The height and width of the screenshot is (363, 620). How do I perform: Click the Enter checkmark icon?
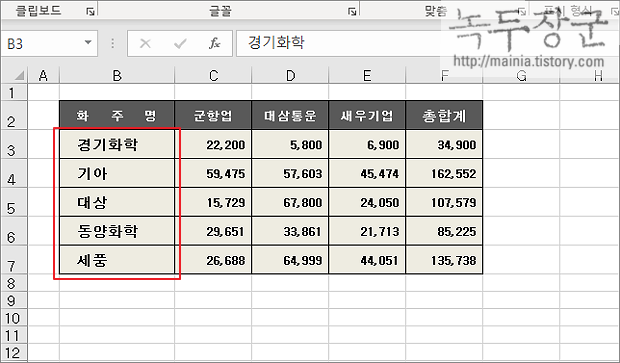(x=180, y=43)
